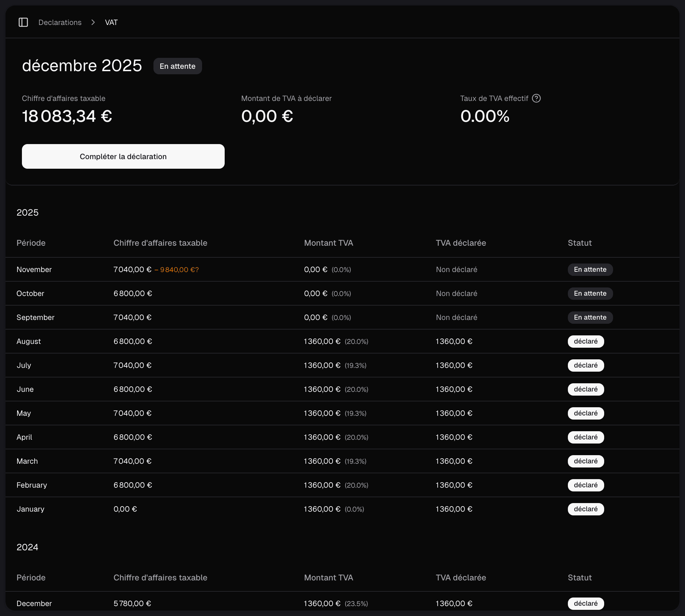The width and height of the screenshot is (685, 616).
Task: Select the VAT breadcrumb item
Action: pos(111,22)
